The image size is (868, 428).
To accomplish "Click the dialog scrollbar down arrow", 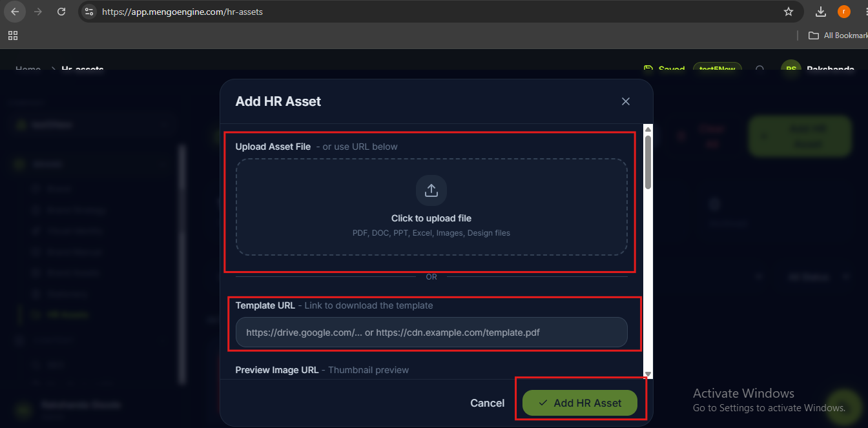I will (x=648, y=374).
